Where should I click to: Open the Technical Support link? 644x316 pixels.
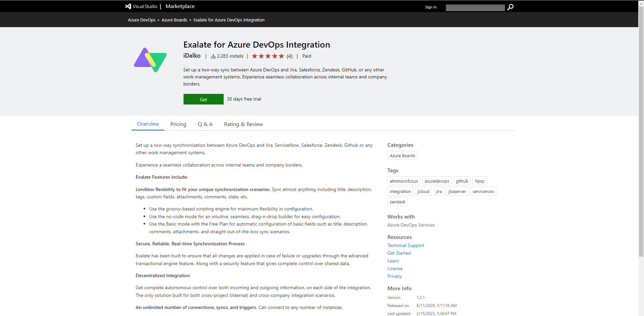pyautogui.click(x=406, y=245)
